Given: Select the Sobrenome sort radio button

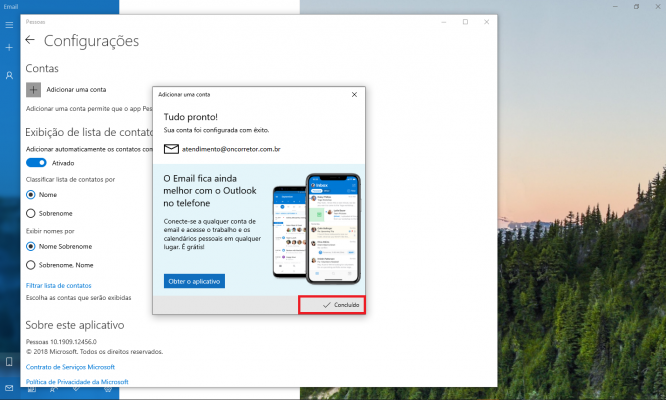Looking at the screenshot, I should (x=31, y=213).
